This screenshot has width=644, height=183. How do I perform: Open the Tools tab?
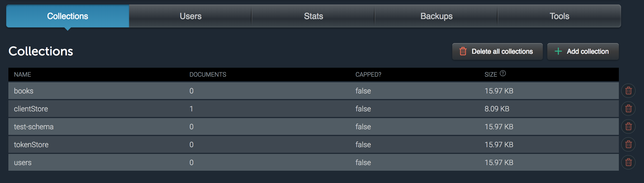tap(559, 16)
